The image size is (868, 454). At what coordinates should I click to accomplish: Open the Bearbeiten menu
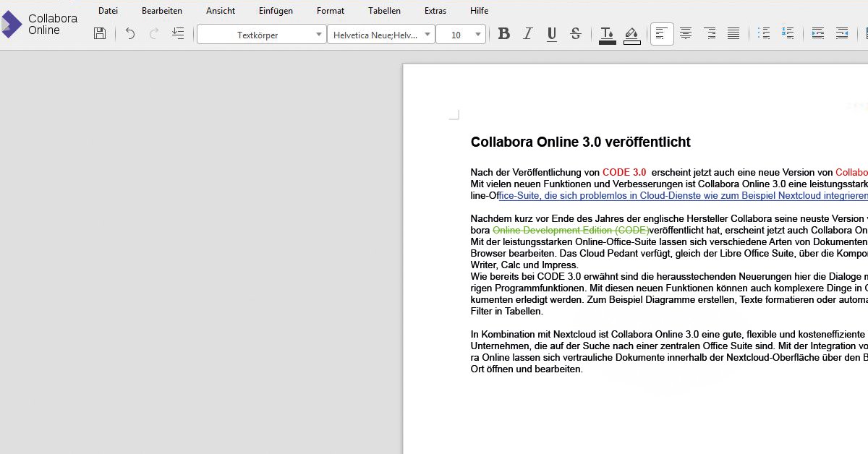point(162,11)
